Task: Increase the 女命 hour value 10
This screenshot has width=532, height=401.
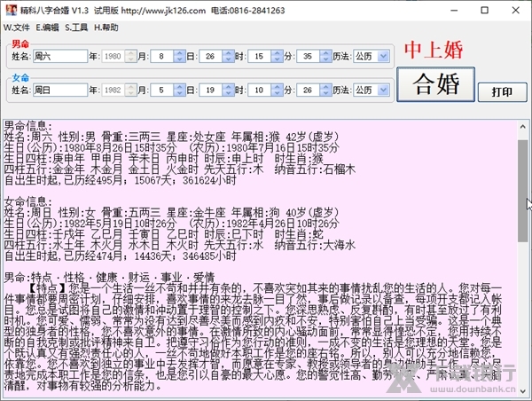Action: 278,87
